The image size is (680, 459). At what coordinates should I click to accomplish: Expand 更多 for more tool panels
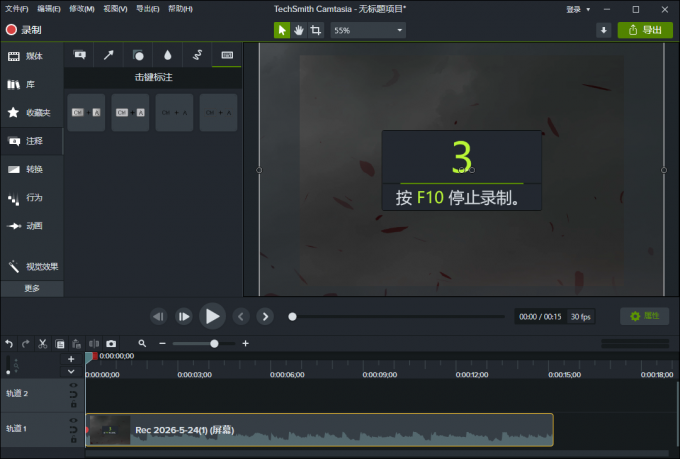[x=32, y=289]
